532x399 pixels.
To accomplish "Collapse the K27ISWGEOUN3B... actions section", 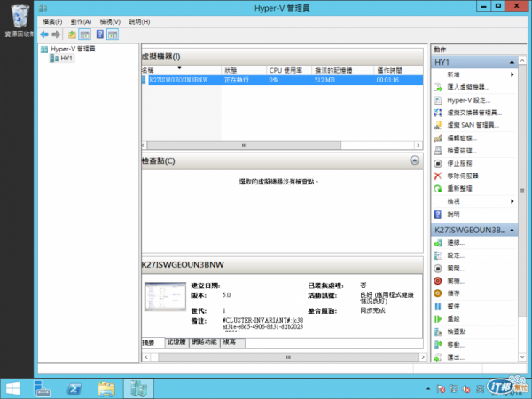I will [x=512, y=230].
